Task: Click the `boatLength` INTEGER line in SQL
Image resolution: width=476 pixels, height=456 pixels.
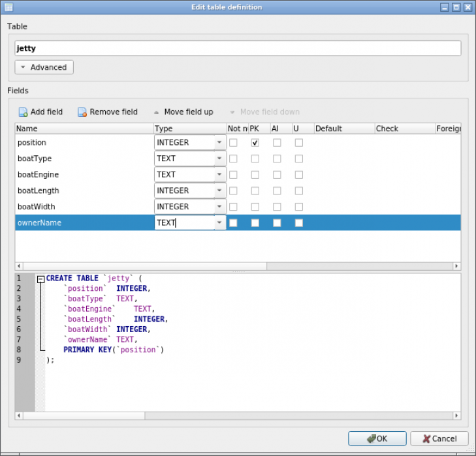Action: point(116,319)
